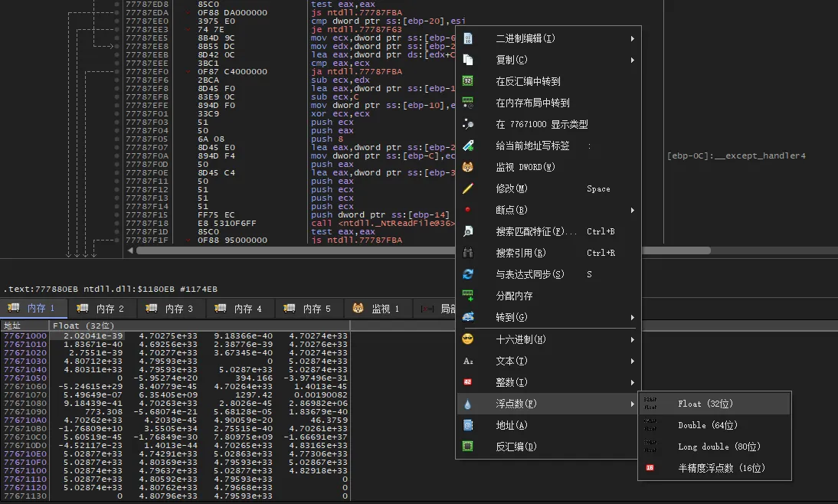Click the label current address icon
838x504 pixels.
coord(467,146)
